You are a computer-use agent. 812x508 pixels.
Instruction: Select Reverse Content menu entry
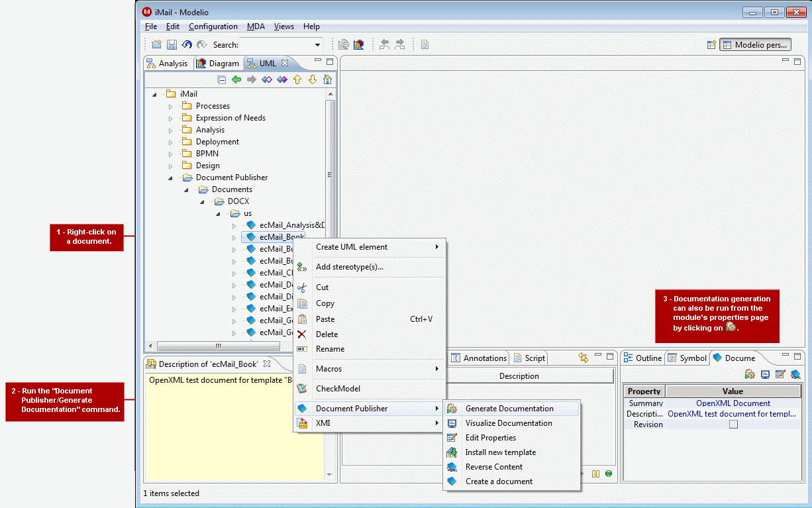tap(511, 467)
